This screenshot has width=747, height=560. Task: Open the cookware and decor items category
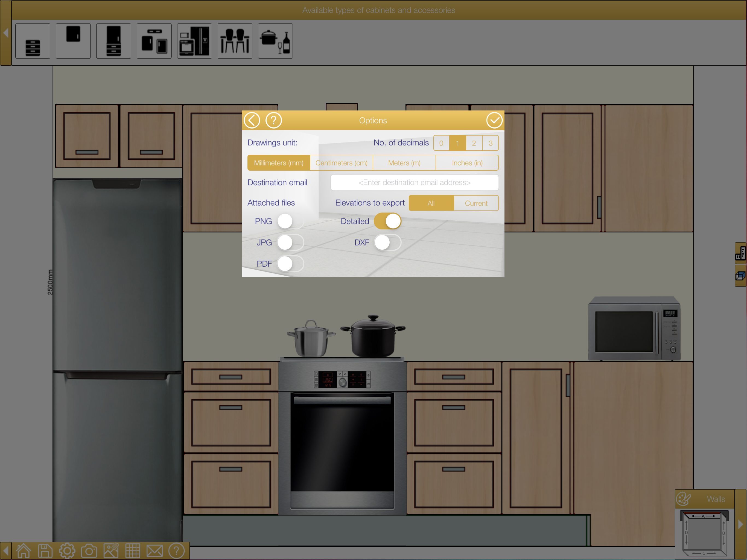point(275,41)
